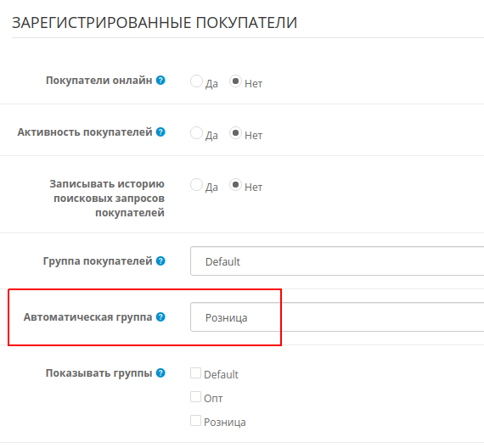484x448 pixels.
Task: Open help tooltip for Активность покупателей
Action: click(160, 132)
